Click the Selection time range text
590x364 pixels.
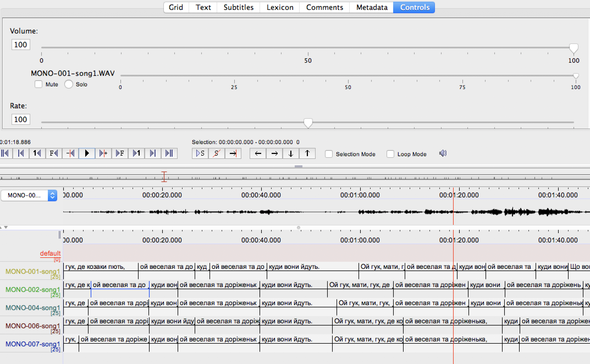(x=246, y=142)
